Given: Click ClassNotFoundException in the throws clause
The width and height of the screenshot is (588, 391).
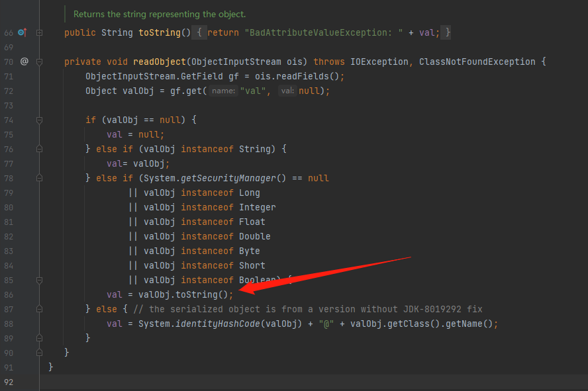Looking at the screenshot, I should (477, 62).
